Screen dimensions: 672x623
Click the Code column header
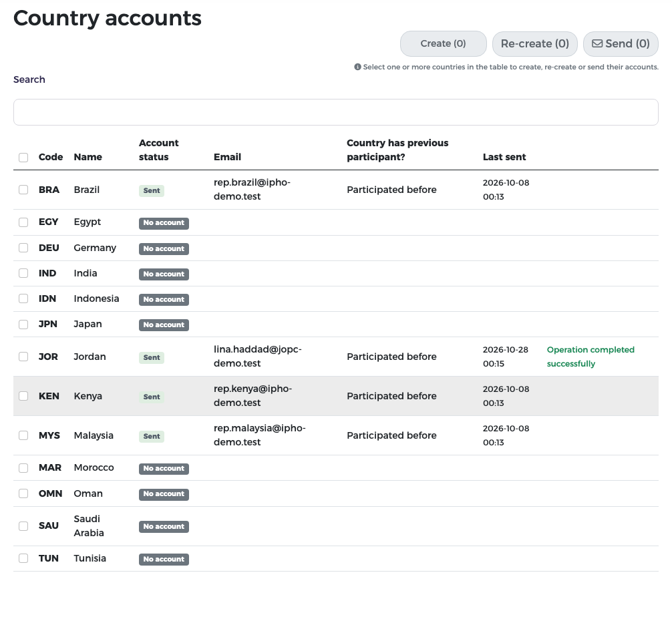click(51, 157)
